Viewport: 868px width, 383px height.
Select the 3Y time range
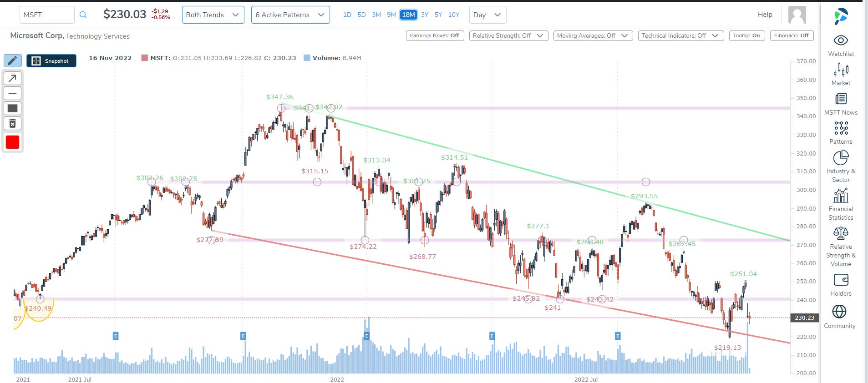[425, 15]
